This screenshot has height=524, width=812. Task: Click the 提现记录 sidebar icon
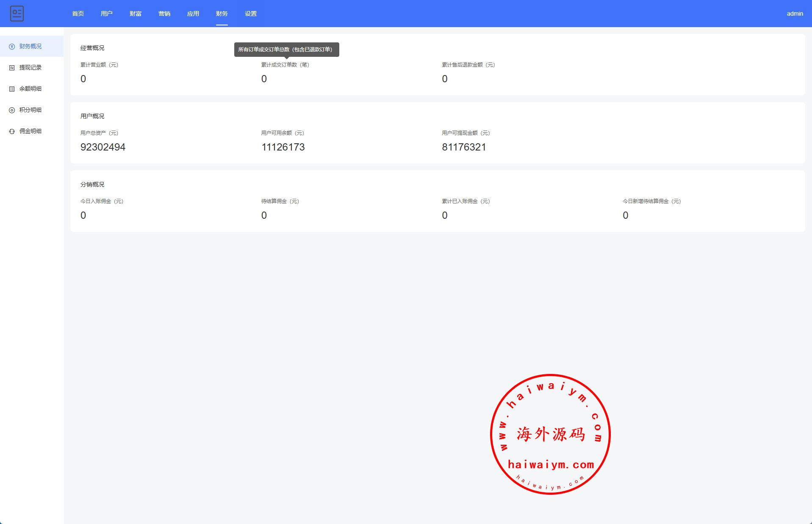click(x=12, y=68)
